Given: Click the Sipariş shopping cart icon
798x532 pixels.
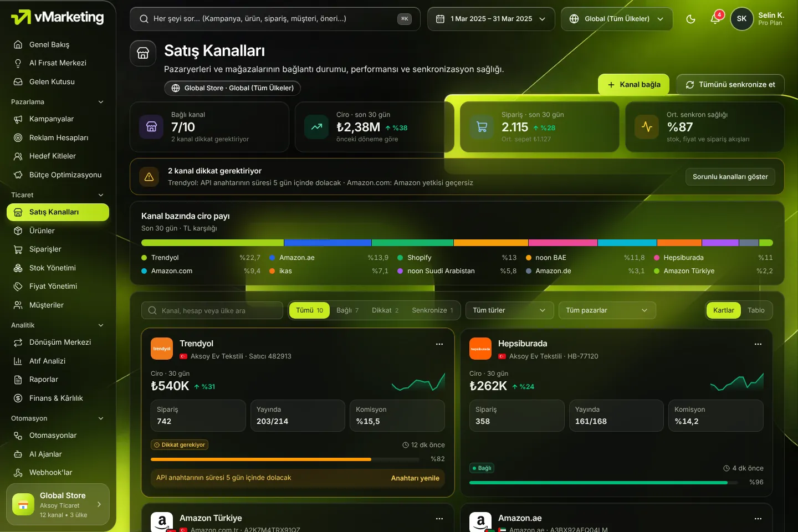Looking at the screenshot, I should point(482,127).
